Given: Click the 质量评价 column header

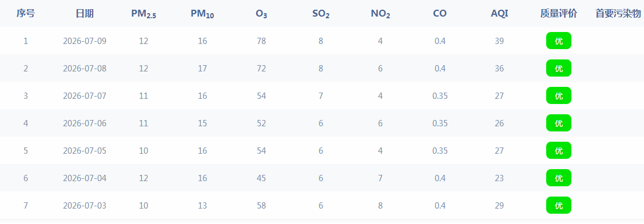Looking at the screenshot, I should (x=559, y=14).
